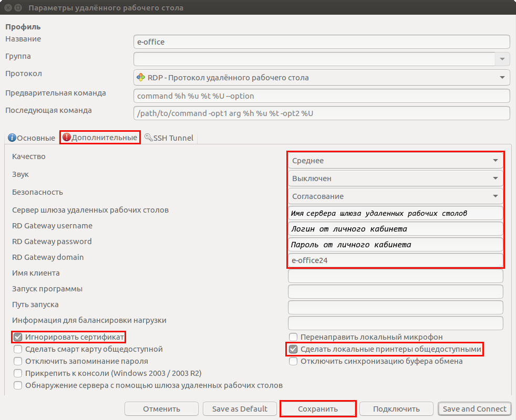Screen dimensions: 516x420
Task: Check Отключить запоминание пароля option
Action: pos(18,361)
